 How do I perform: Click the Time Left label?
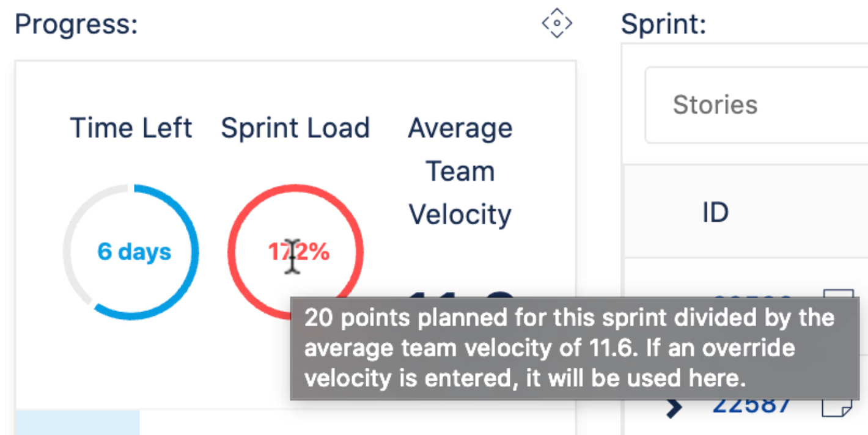click(x=131, y=128)
